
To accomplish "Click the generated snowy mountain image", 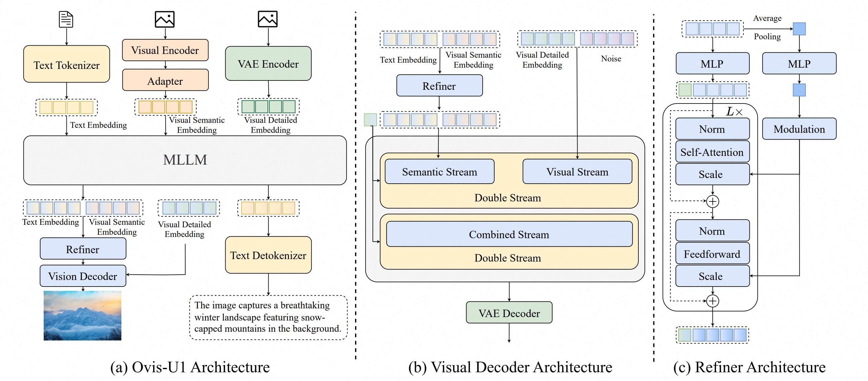I will point(82,315).
